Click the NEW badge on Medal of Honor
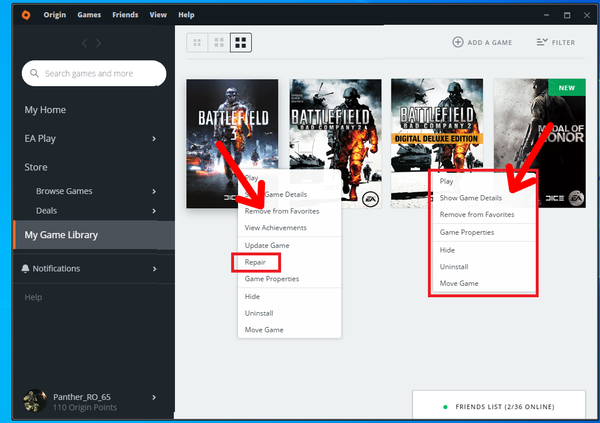 [567, 88]
